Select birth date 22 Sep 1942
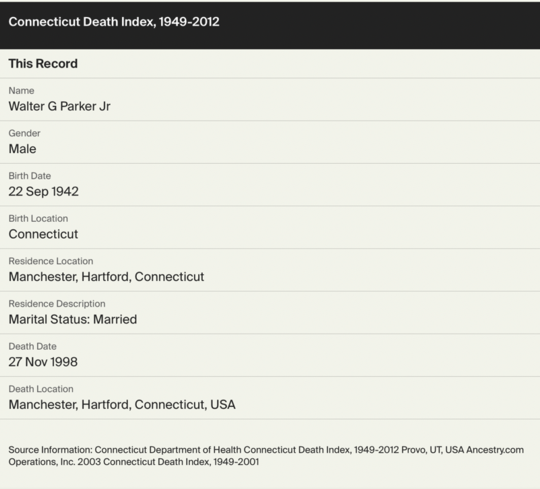The height and width of the screenshot is (489, 540). [44, 191]
